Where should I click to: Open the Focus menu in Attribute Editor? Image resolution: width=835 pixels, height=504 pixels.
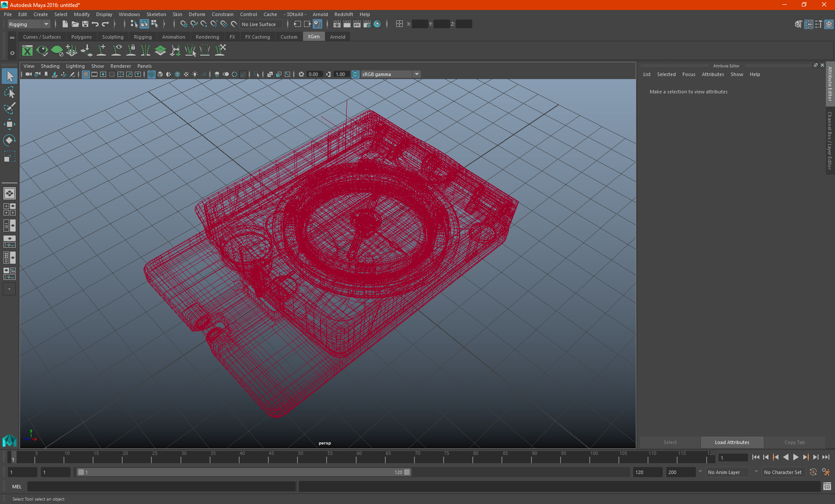pyautogui.click(x=688, y=74)
